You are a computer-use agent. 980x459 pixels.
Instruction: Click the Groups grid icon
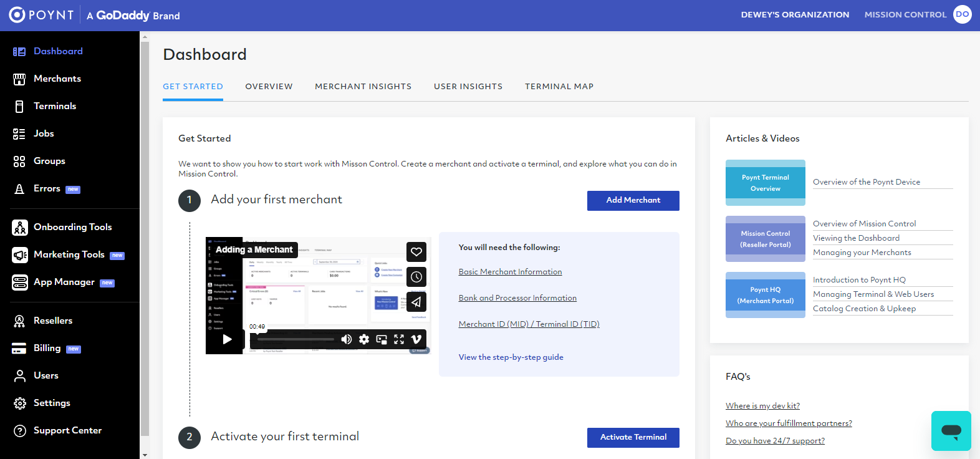click(19, 162)
